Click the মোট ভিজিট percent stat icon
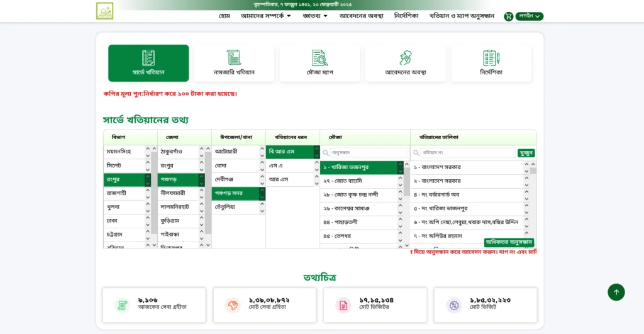644x334 pixels. click(x=454, y=305)
